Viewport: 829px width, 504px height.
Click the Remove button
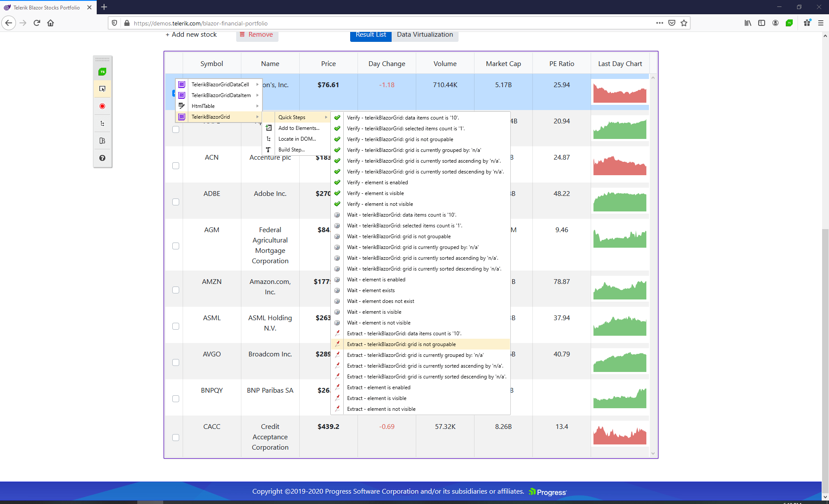click(x=257, y=35)
